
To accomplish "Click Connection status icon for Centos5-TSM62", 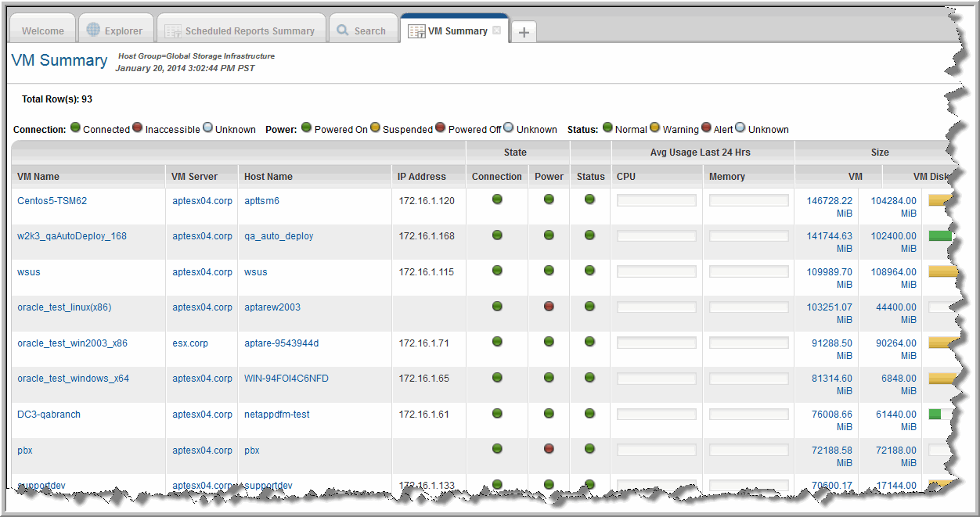I will (497, 199).
